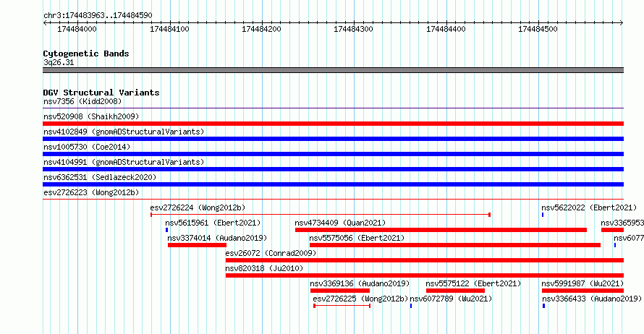Open the nsv5575122 (Ebert2021) label
This screenshot has height=334, width=644.
pyautogui.click(x=473, y=283)
